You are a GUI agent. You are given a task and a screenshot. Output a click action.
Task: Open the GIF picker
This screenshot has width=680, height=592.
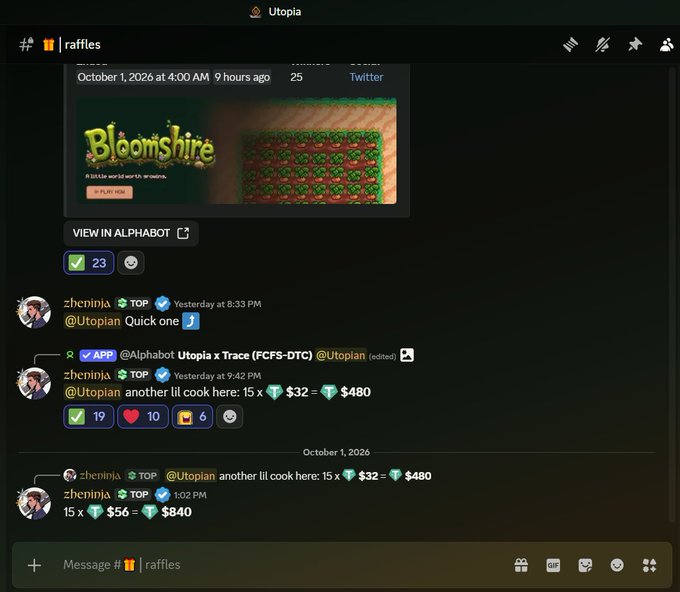[x=553, y=565]
